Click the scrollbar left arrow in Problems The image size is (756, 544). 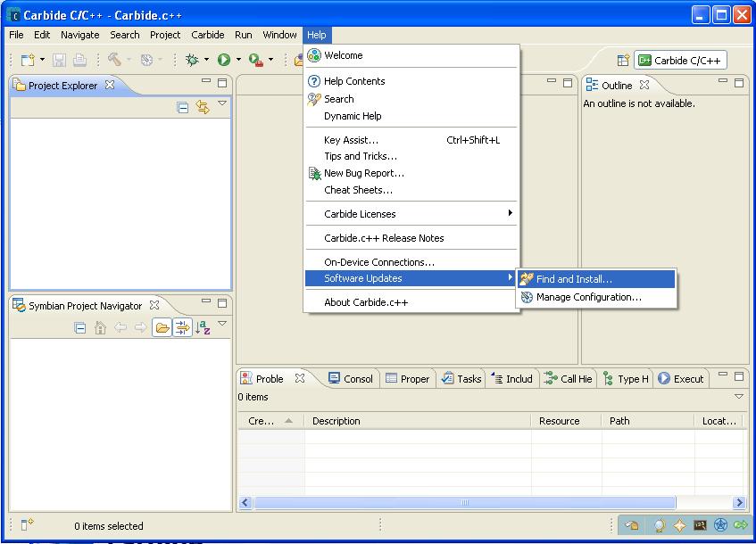[x=245, y=503]
